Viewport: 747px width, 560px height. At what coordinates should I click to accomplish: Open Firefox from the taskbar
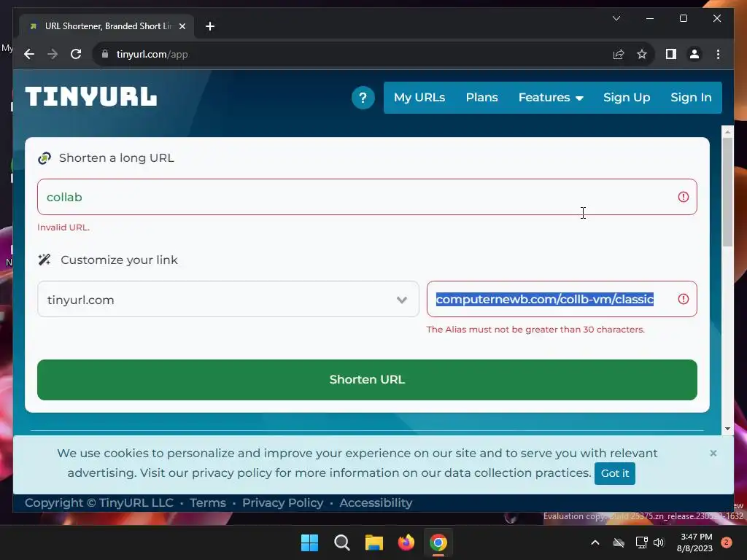(406, 542)
